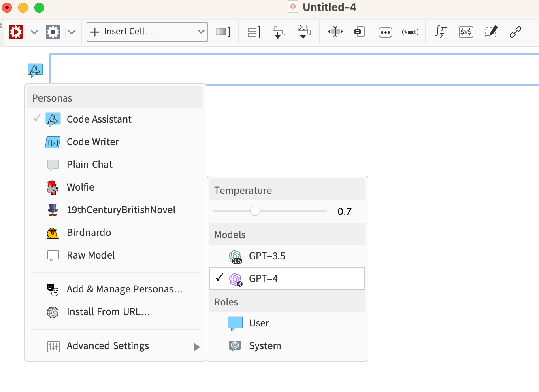Click the theater masks icon

click(53, 289)
